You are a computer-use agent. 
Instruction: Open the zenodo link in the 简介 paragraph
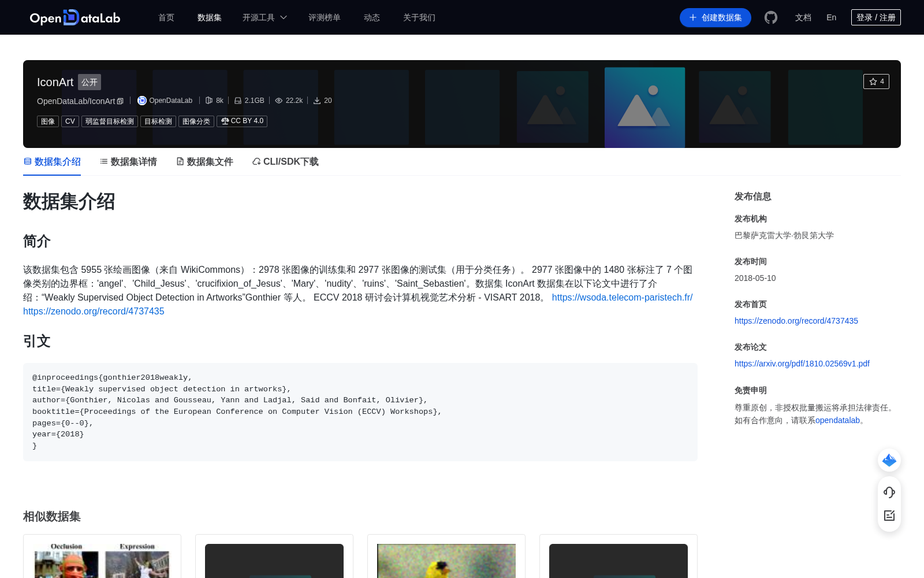click(94, 311)
